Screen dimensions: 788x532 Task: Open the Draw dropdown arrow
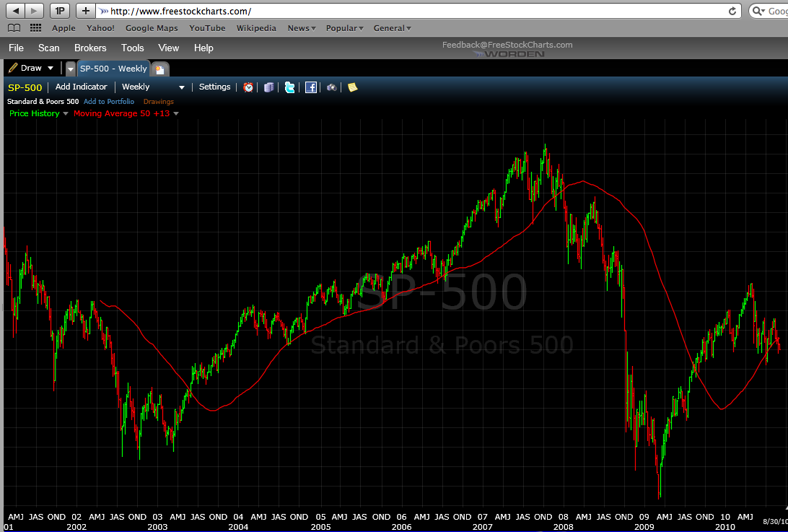coord(51,68)
